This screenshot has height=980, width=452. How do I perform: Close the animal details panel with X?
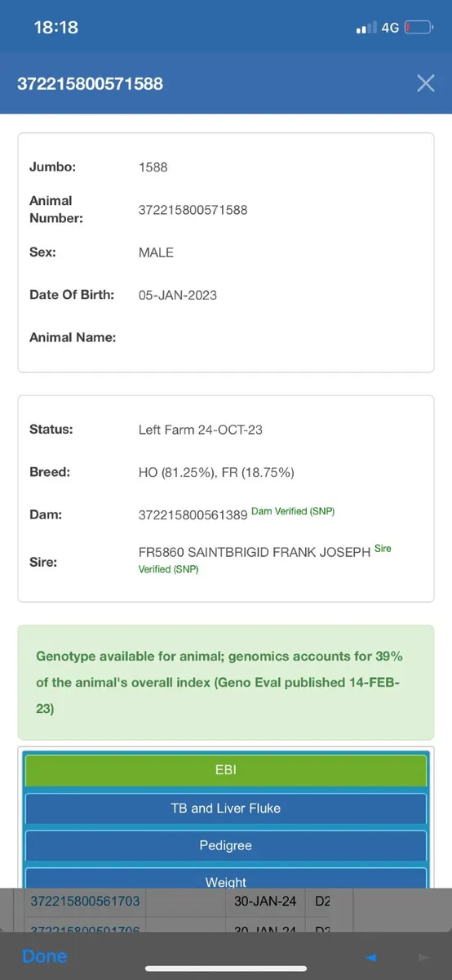(x=425, y=83)
